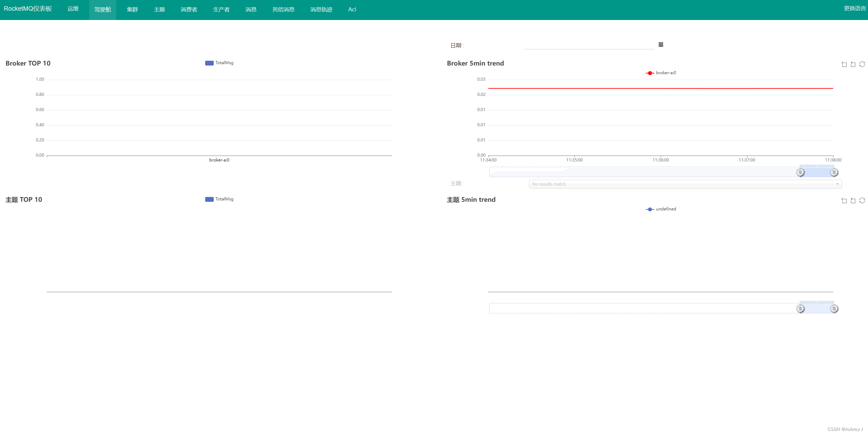The height and width of the screenshot is (435, 868).
Task: Open the 集群 section
Action: coord(132,9)
